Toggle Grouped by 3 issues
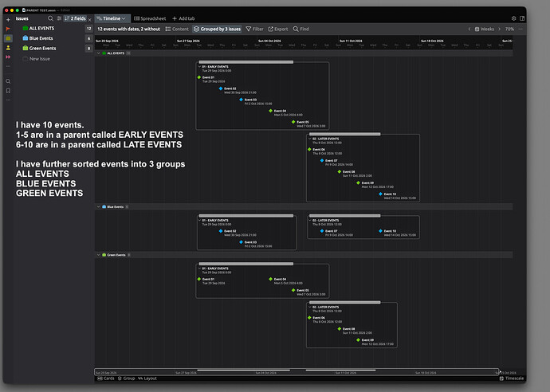 [217, 29]
